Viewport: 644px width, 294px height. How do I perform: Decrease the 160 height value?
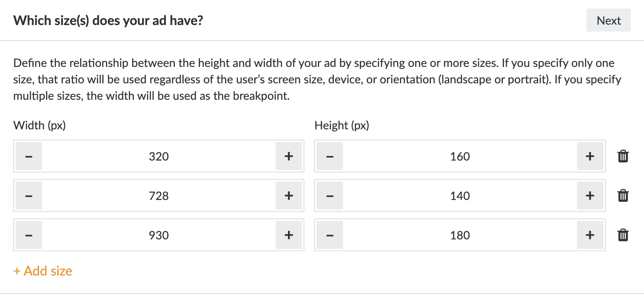[x=330, y=156]
